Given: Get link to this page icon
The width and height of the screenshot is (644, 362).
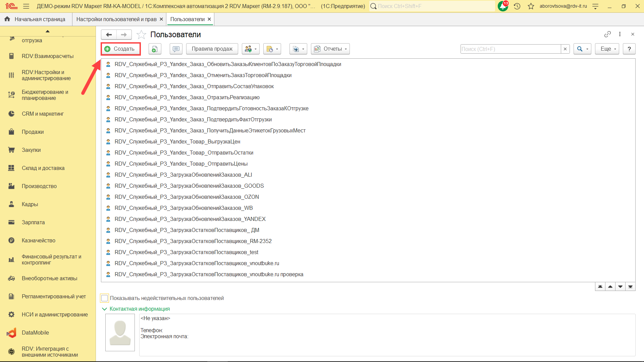Looking at the screenshot, I should 607,34.
